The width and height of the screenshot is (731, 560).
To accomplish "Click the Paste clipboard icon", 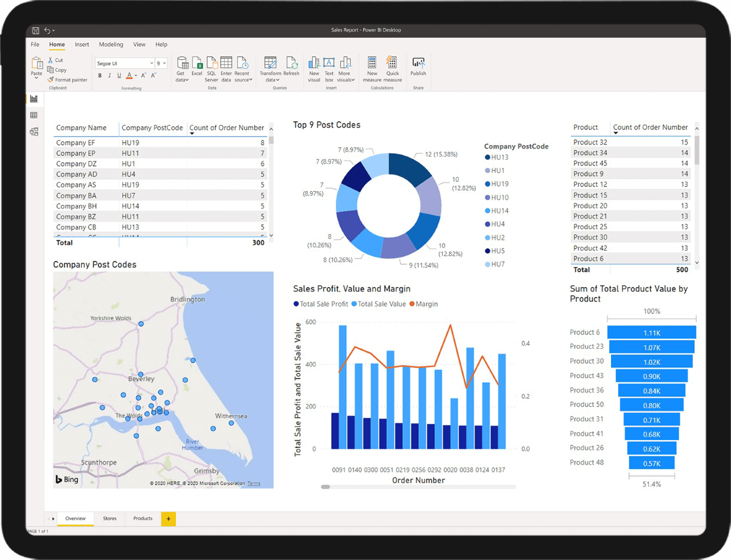I will click(37, 63).
